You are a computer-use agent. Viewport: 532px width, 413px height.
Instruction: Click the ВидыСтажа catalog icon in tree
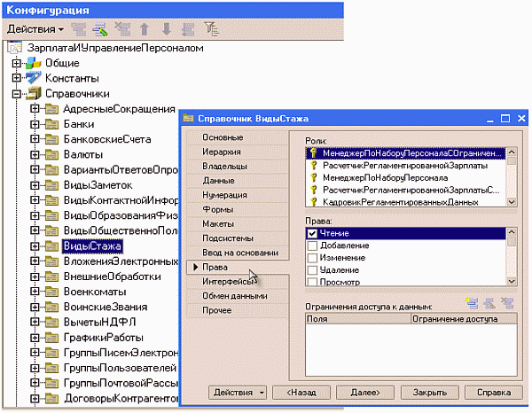click(x=51, y=245)
